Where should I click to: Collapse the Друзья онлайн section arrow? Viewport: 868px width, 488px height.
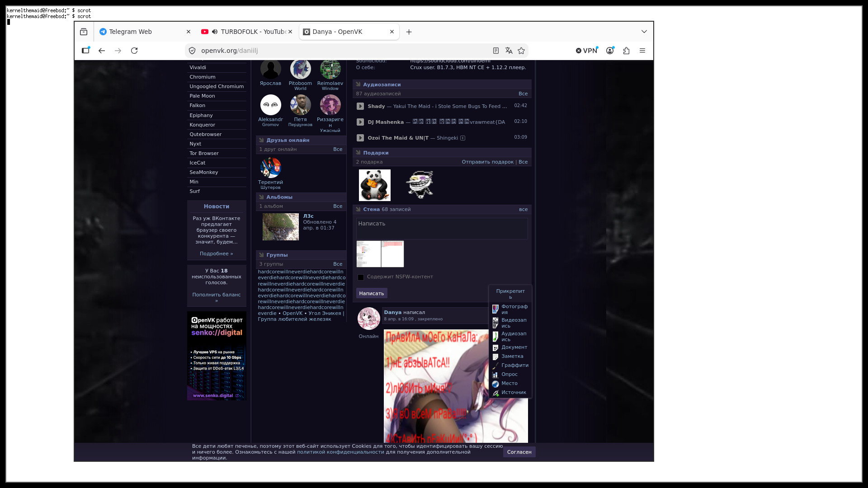point(261,140)
